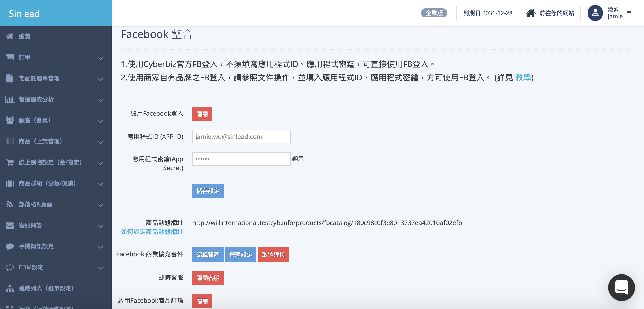Toggle the 啟用Facebook登入 關閉 button

click(x=202, y=114)
